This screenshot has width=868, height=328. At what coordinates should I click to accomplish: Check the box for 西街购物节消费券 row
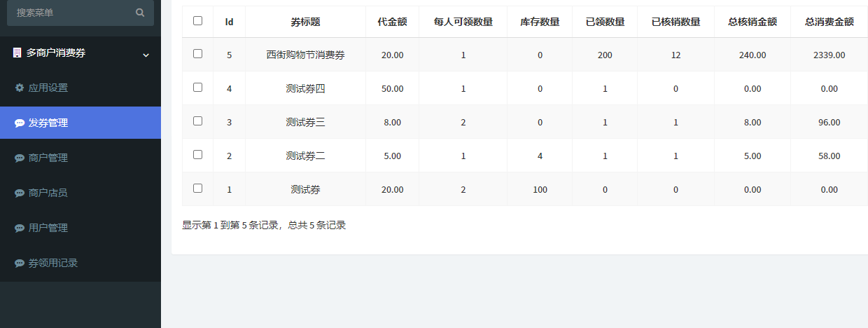[197, 54]
